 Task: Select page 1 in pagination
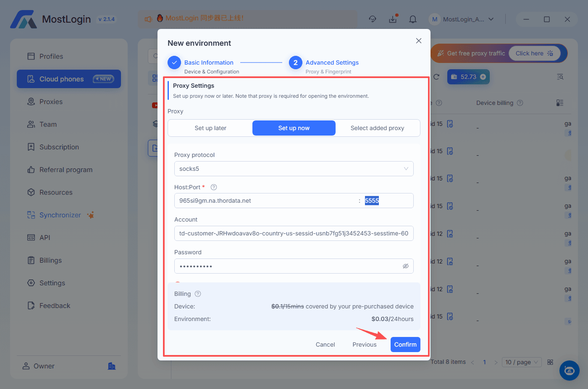coord(484,362)
